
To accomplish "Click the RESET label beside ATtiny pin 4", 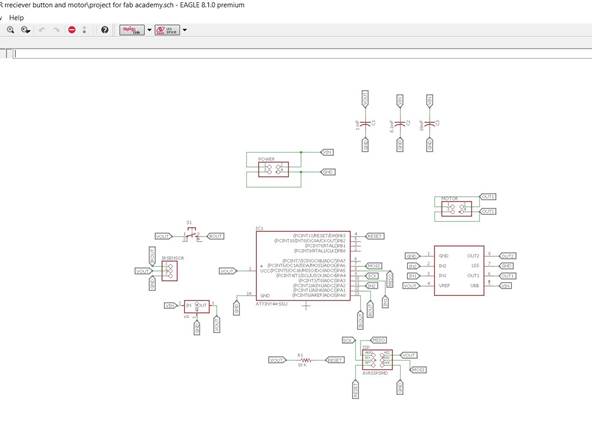I will click(375, 236).
